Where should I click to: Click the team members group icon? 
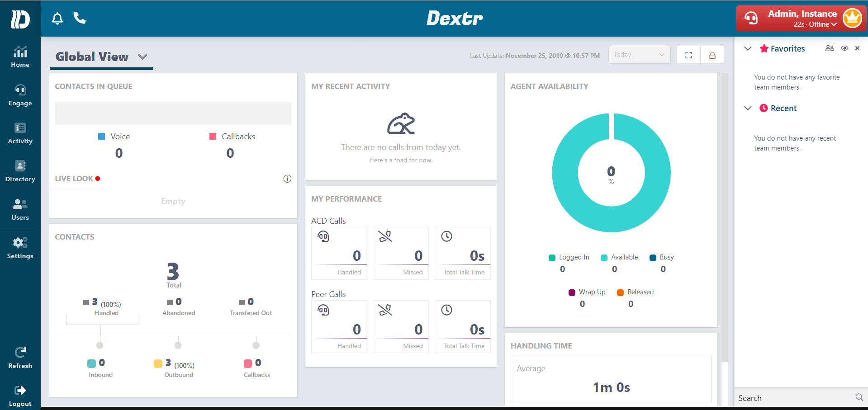pos(830,48)
